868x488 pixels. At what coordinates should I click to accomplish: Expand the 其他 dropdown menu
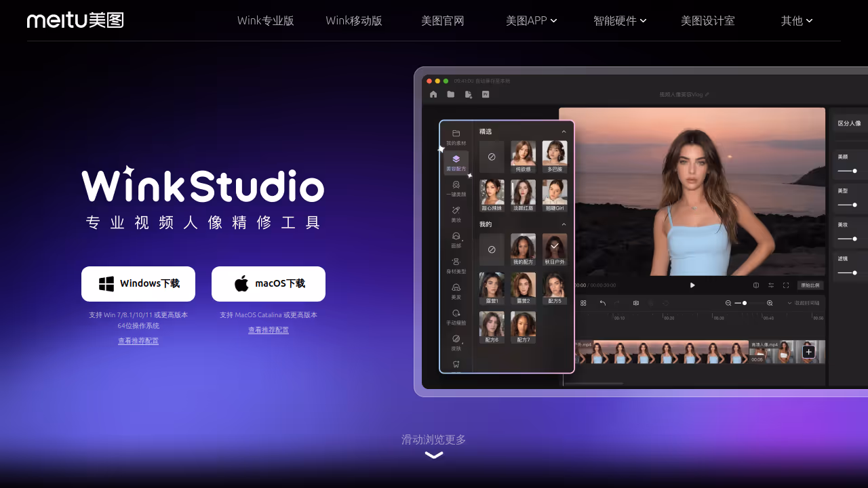pos(797,20)
